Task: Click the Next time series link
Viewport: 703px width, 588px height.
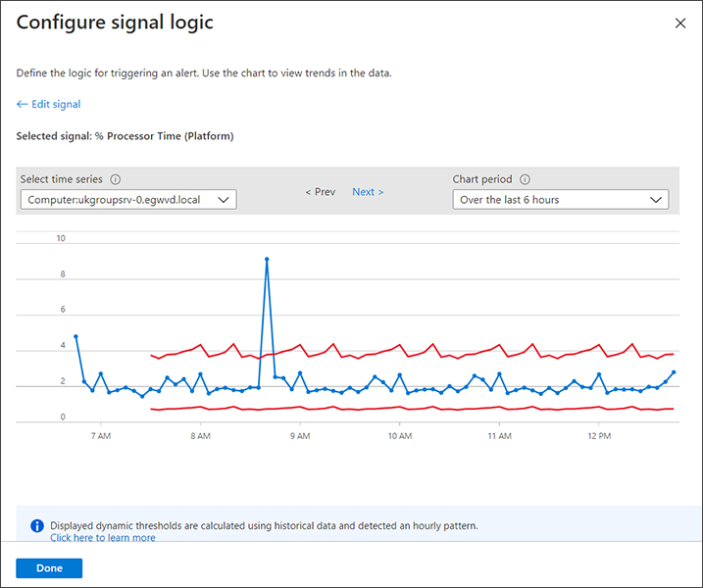Action: click(368, 192)
